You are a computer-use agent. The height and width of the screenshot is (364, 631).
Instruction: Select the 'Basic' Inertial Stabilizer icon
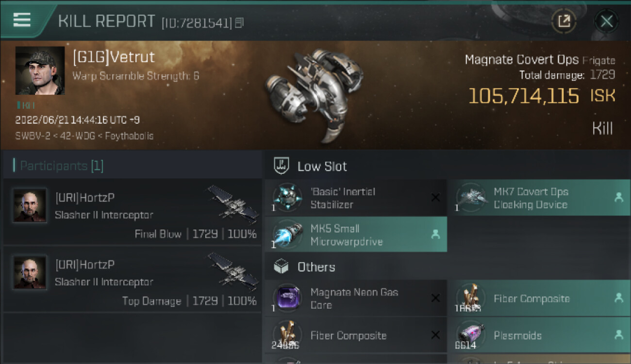pos(287,198)
